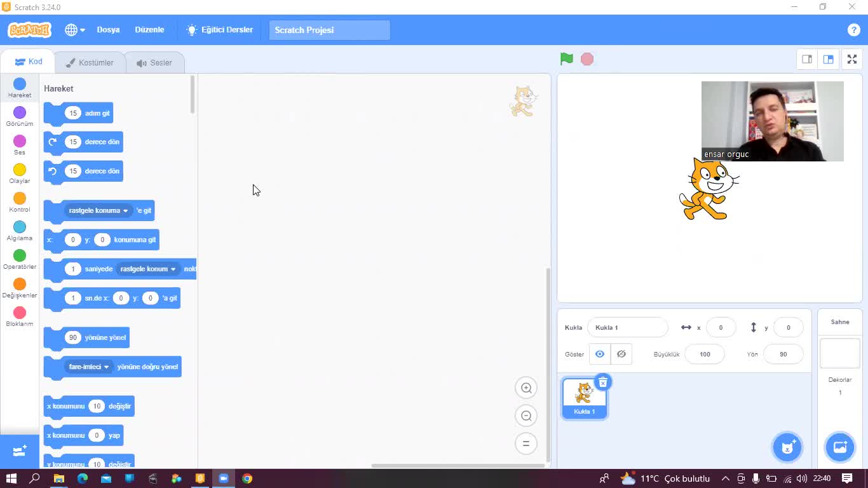Expand 'fare-imleci' dropdown in yönüne doğru yönel
The height and width of the screenshot is (488, 868).
(89, 367)
